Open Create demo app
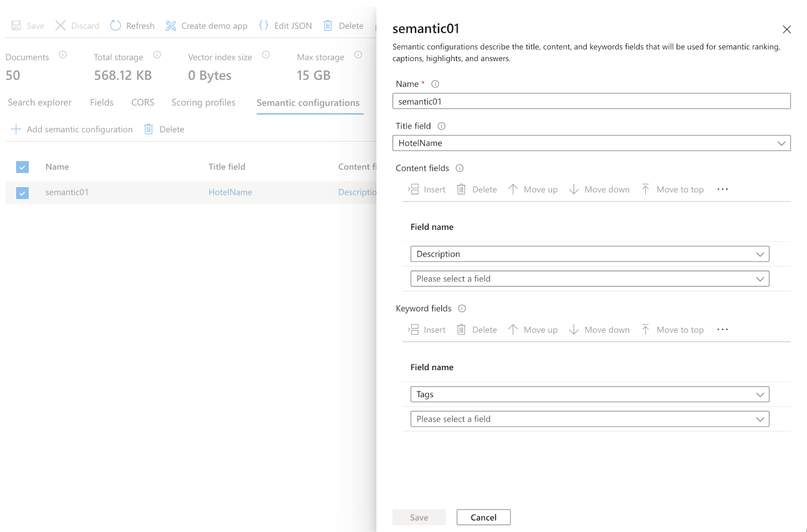 coord(206,26)
